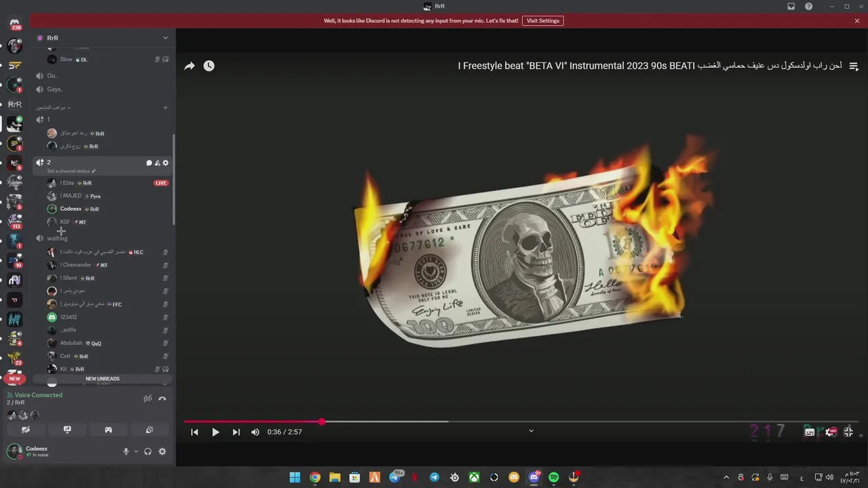Open direct messages with the 238 badge
Screen dimensions: 868x488
[x=15, y=25]
